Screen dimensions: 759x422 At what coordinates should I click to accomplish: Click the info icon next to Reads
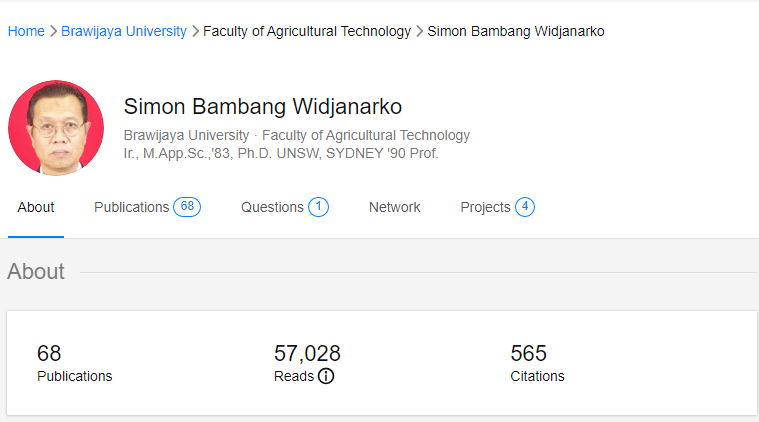pyautogui.click(x=326, y=377)
